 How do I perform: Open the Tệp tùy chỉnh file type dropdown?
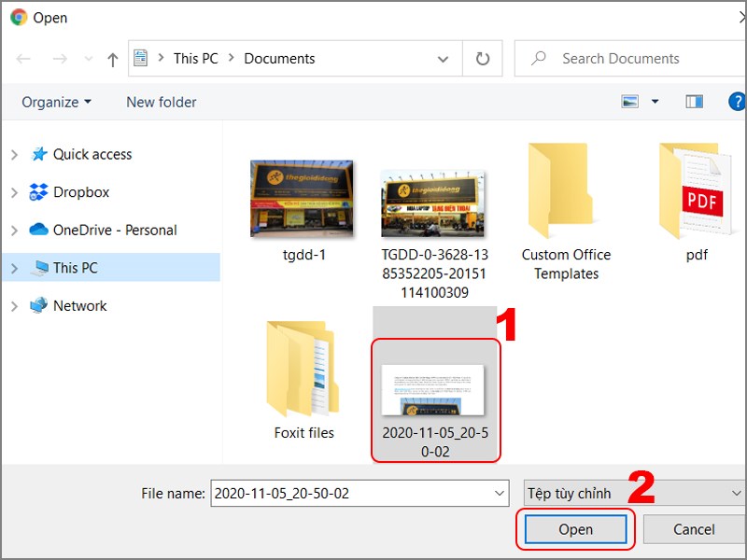635,494
